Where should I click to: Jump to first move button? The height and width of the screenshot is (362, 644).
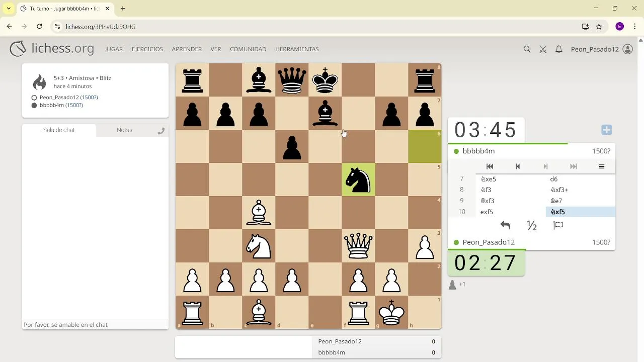(x=490, y=166)
